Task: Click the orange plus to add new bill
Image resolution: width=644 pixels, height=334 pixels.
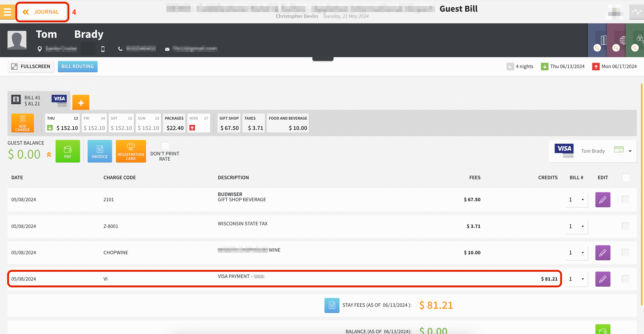Action: pyautogui.click(x=81, y=103)
